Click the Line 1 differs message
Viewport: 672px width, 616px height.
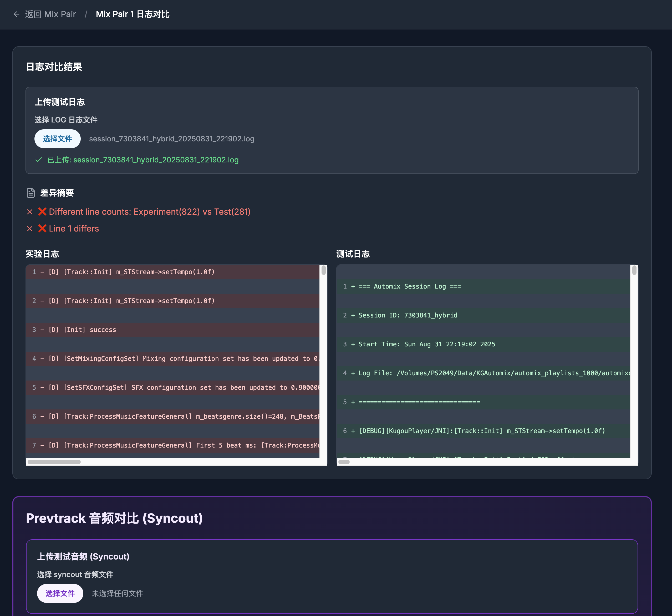(x=74, y=228)
